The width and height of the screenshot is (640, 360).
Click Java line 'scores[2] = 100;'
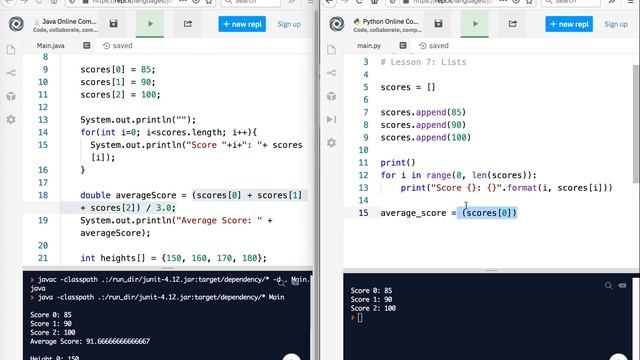click(x=120, y=95)
